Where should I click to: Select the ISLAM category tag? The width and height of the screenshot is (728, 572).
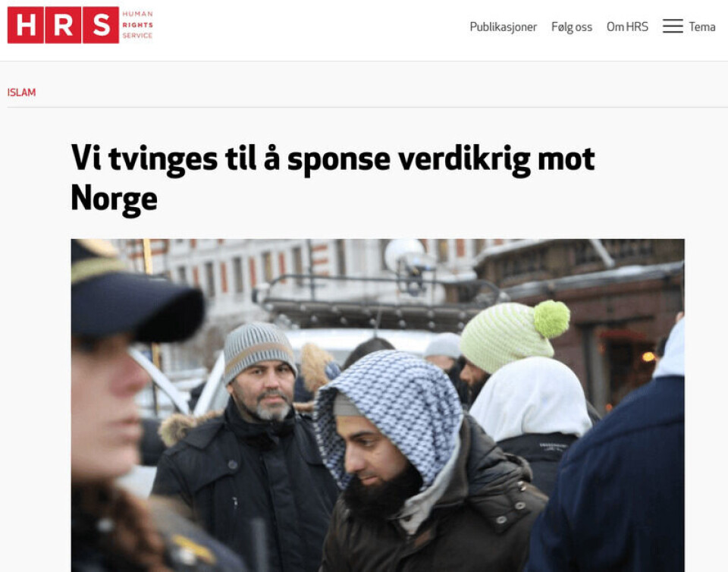21,93
